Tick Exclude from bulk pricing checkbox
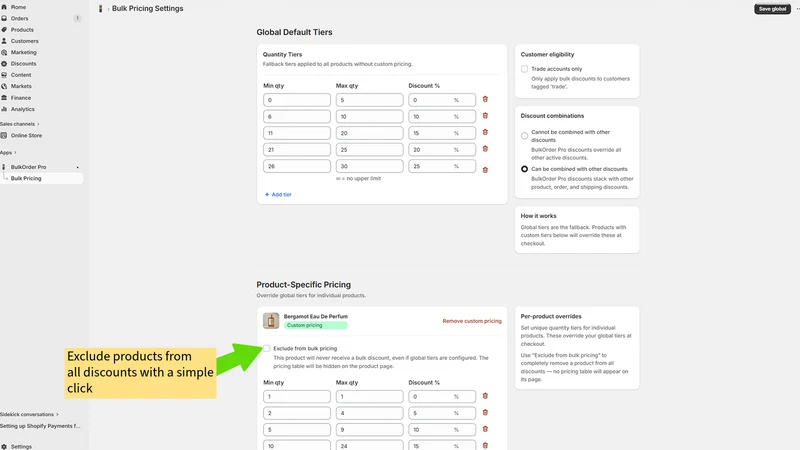Image resolution: width=800 pixels, height=450 pixels. coord(266,348)
